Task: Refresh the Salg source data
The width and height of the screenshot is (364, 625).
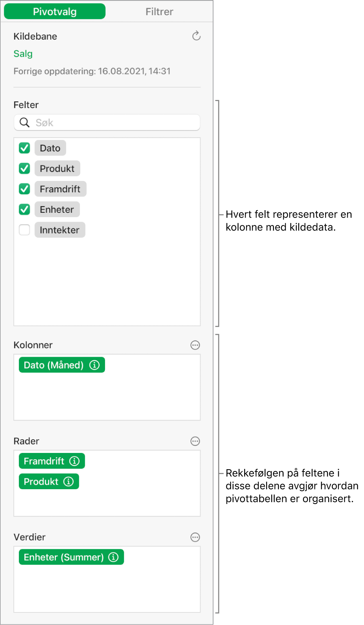Action: pyautogui.click(x=196, y=36)
